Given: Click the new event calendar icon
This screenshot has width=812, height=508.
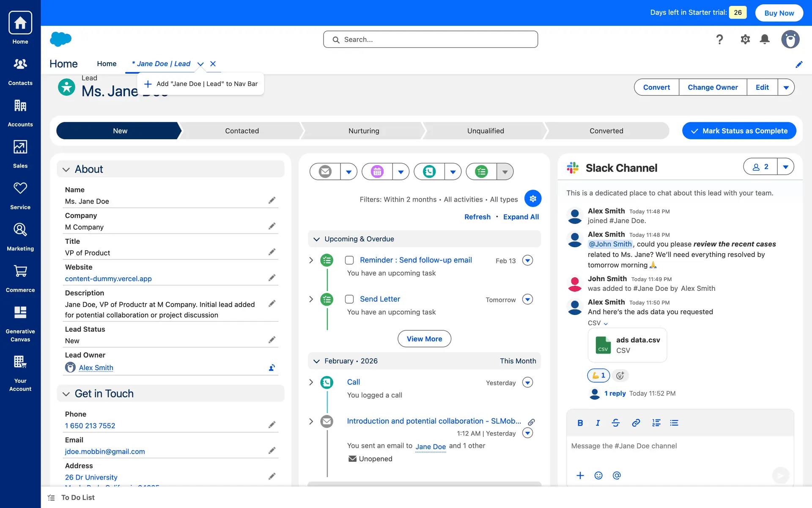Looking at the screenshot, I should (x=377, y=171).
